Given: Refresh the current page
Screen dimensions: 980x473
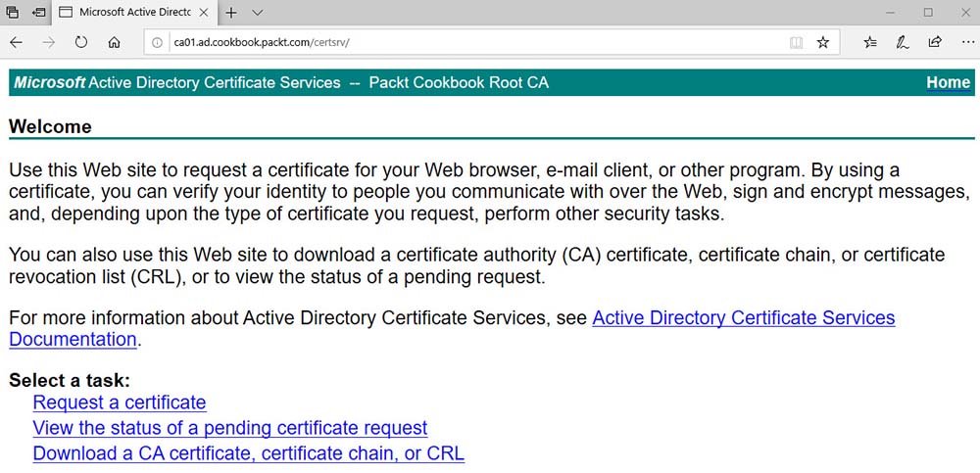Looking at the screenshot, I should [81, 43].
